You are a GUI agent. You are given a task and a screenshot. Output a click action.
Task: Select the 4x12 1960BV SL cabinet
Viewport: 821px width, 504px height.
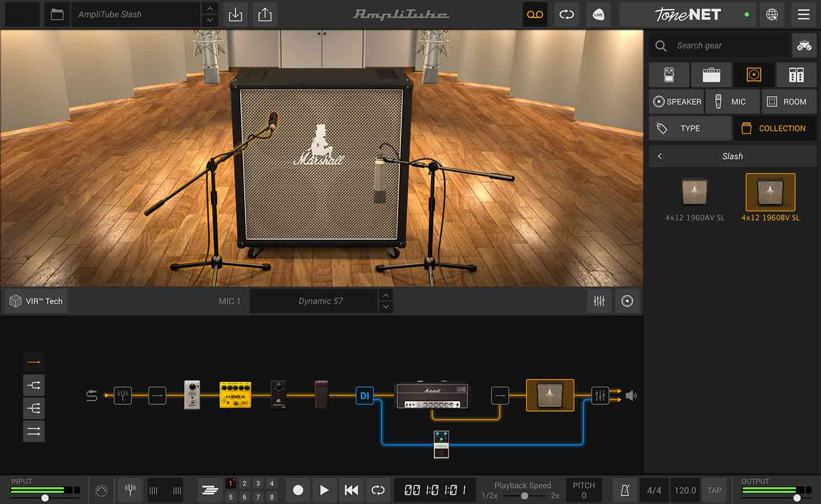(x=770, y=199)
